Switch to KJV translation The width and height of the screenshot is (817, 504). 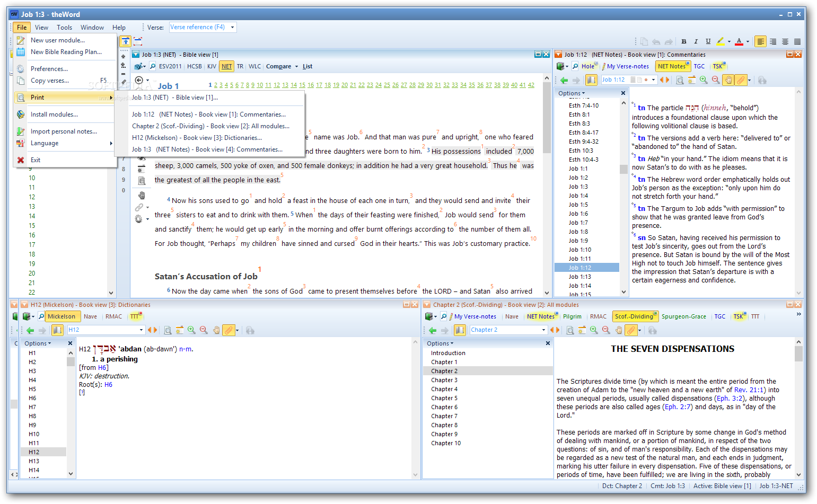(x=212, y=66)
